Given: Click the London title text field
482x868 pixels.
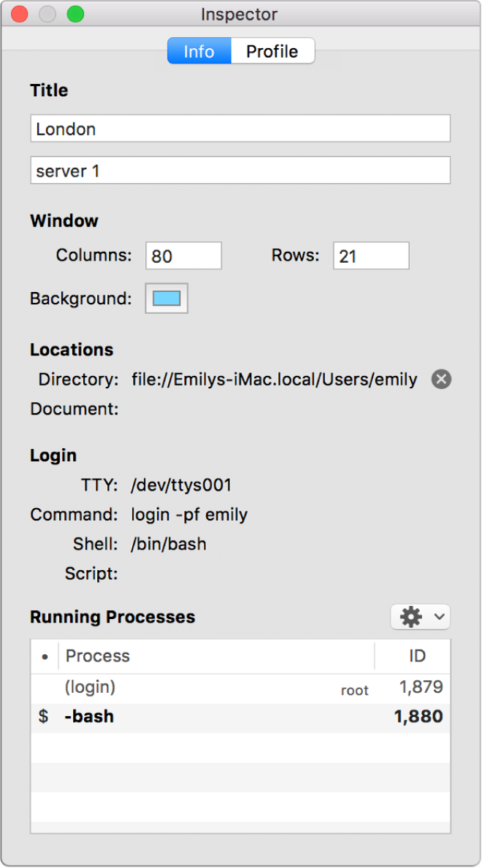Looking at the screenshot, I should pyautogui.click(x=240, y=129).
